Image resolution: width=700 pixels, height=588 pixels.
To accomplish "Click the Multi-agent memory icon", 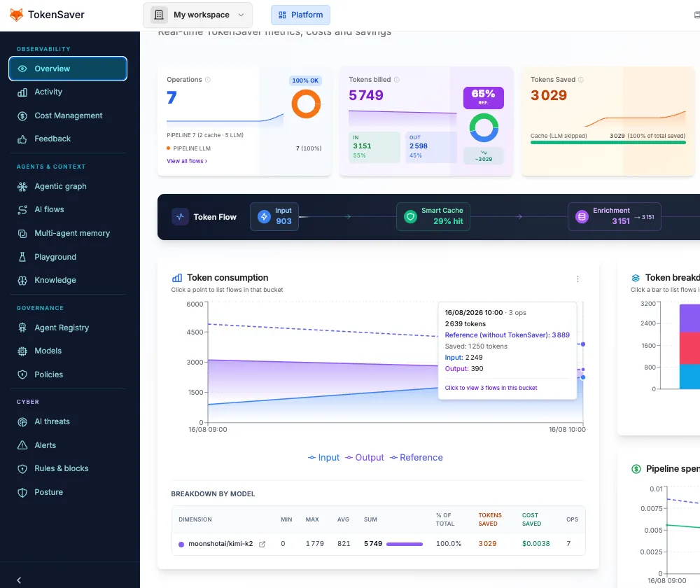I will click(22, 234).
